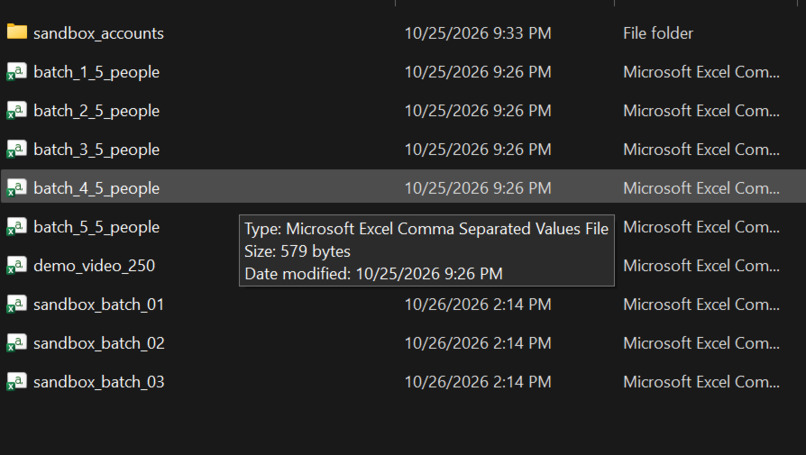Click the sandbox_batch_02 CSV file icon
The image size is (806, 455).
point(16,343)
